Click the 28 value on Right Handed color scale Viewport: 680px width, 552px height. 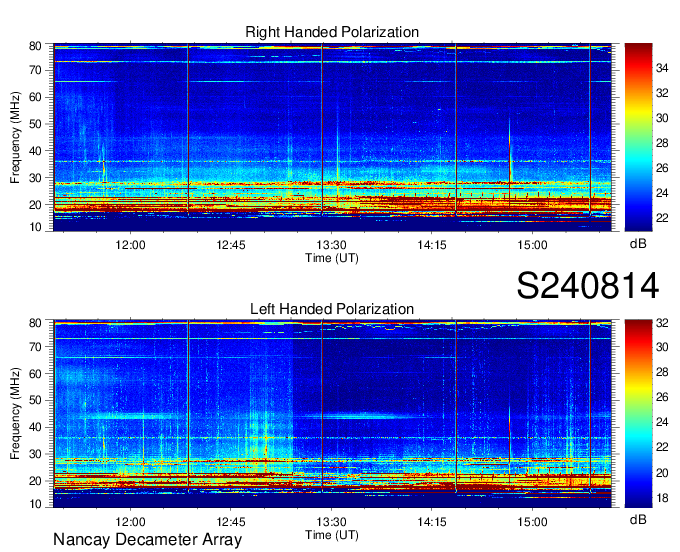click(x=662, y=143)
